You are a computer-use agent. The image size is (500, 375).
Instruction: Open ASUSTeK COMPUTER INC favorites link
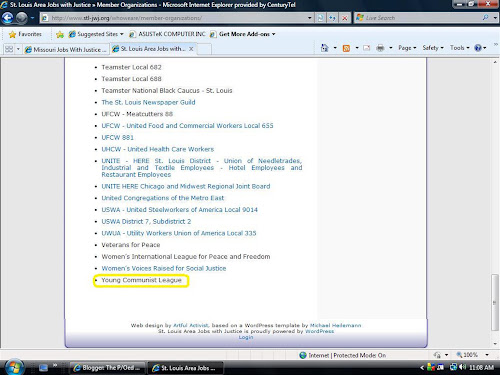click(167, 34)
